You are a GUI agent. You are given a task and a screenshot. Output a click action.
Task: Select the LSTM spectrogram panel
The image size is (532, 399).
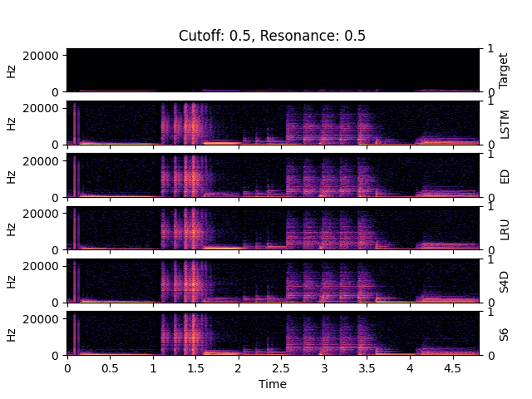(272, 122)
